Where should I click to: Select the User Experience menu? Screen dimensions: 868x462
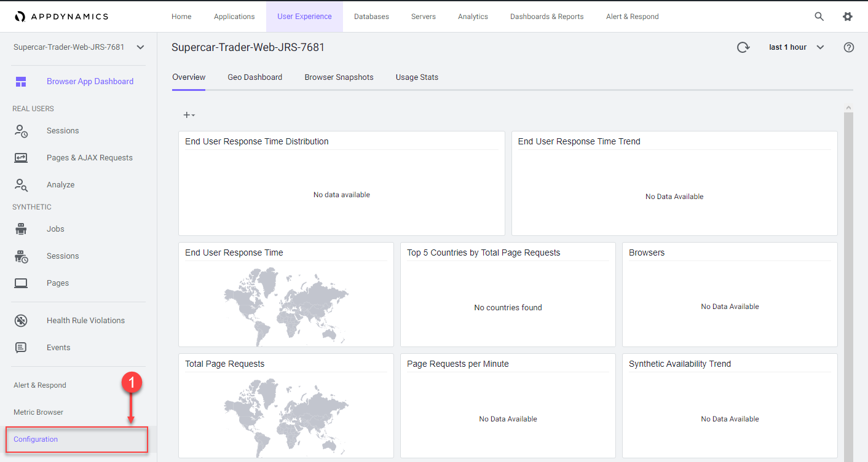coord(304,17)
